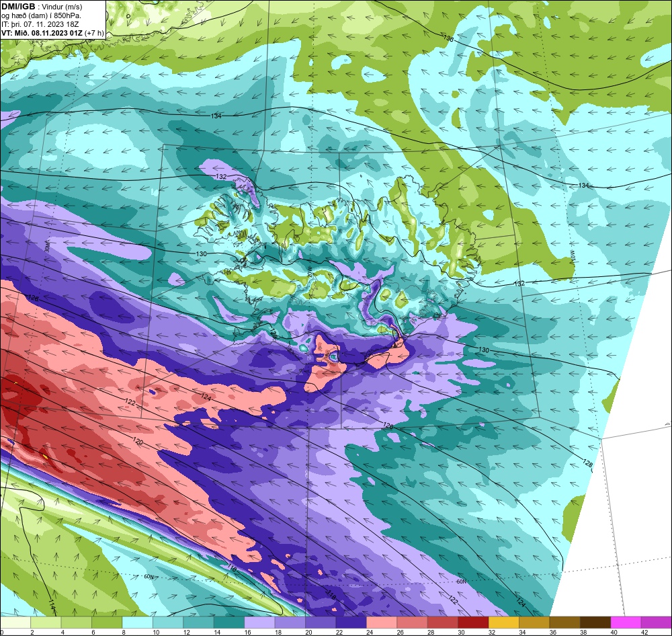
Task: Click the mustard 34–36 m/s legend swatch
Action: [x=534, y=623]
